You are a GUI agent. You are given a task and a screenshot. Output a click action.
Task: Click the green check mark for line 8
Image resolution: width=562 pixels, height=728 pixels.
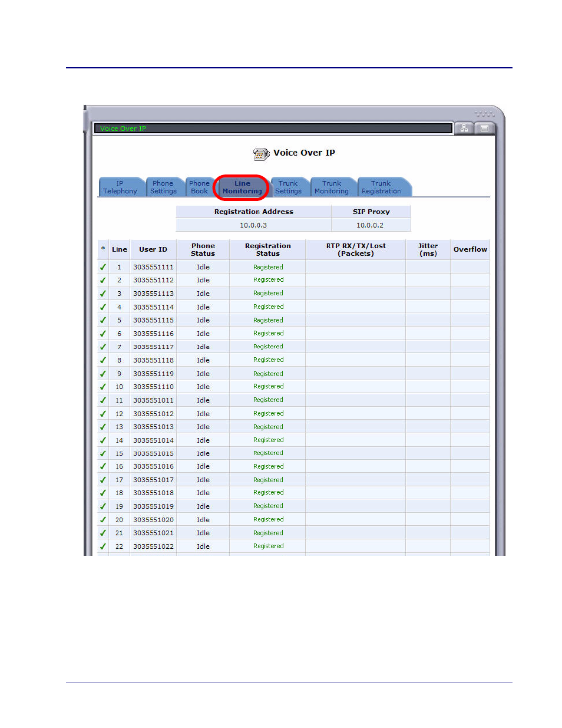[x=103, y=360]
